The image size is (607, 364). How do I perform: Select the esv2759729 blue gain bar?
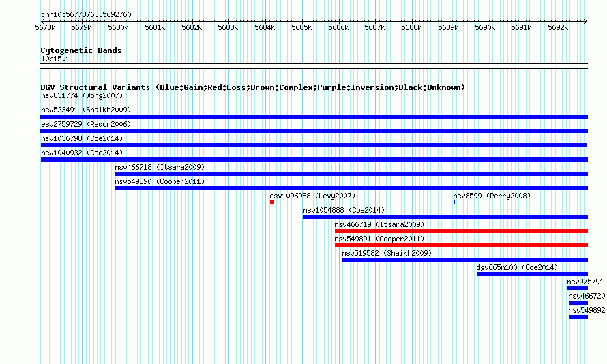coord(314,131)
